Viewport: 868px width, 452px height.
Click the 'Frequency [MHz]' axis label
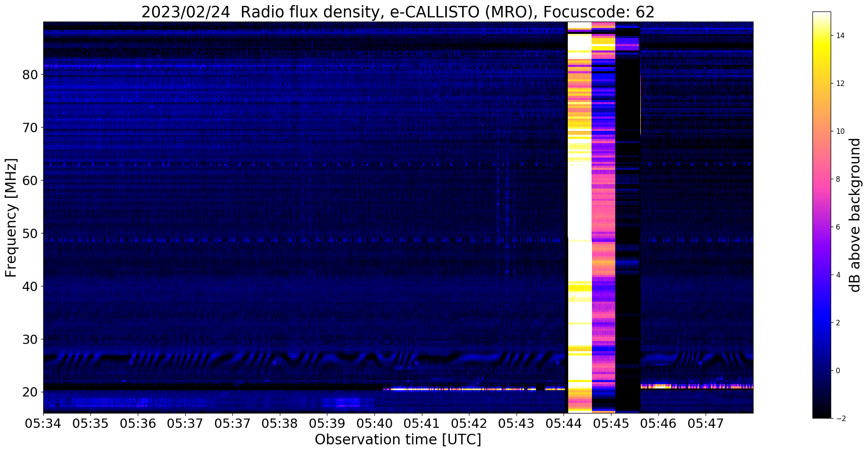11,218
